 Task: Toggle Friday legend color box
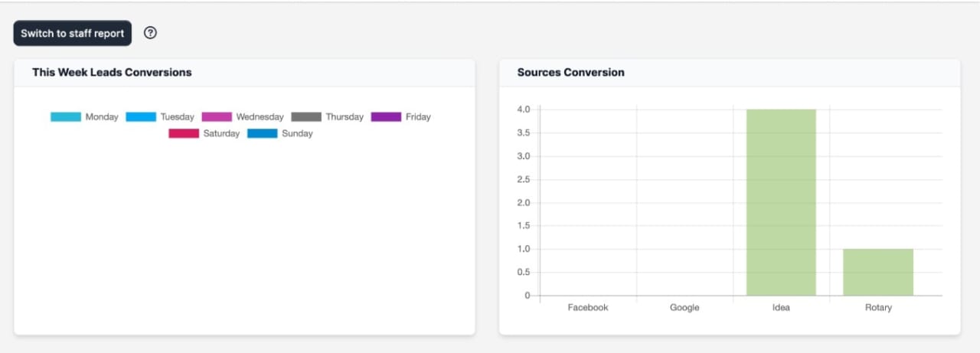coord(386,117)
